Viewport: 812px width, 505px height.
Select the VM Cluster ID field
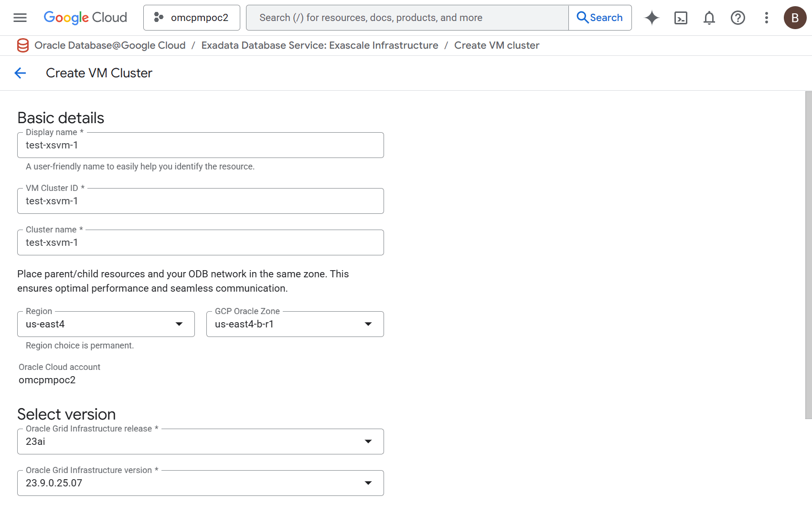point(201,201)
